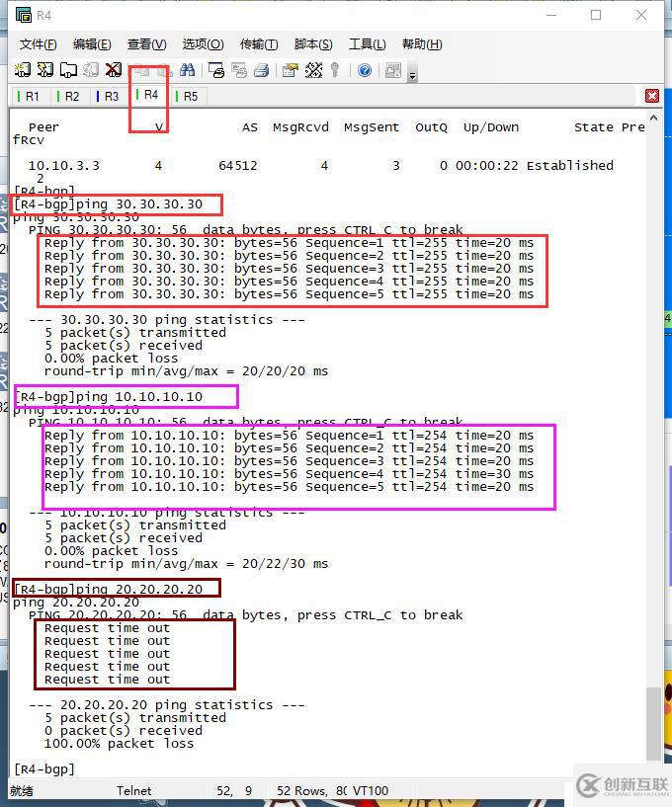Click '0 packet(s) received' line
This screenshot has width=672, height=807.
(x=124, y=730)
